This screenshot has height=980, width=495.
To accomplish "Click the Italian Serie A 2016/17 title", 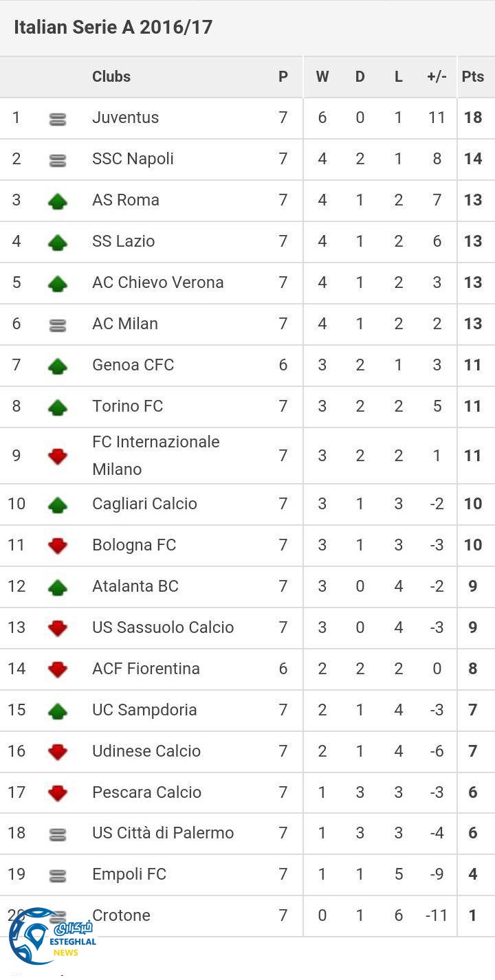I will (113, 27).
